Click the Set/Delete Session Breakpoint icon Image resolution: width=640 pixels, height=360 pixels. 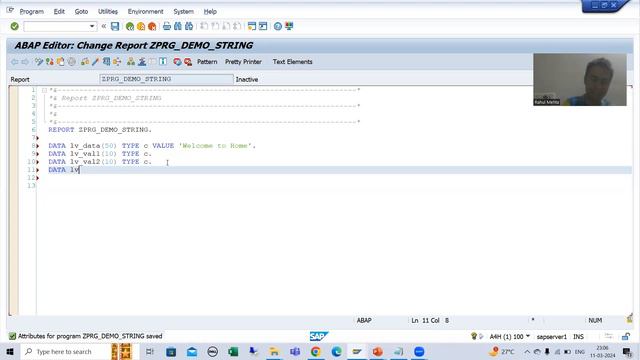(x=177, y=62)
